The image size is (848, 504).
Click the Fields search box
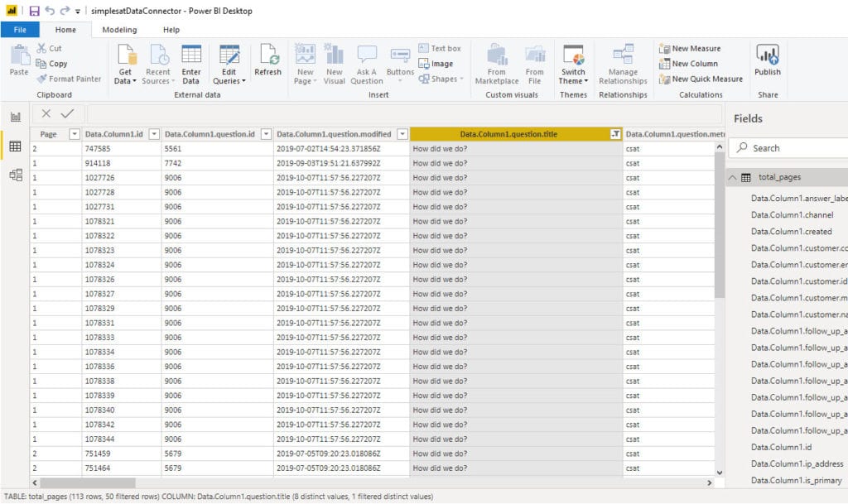coord(787,147)
